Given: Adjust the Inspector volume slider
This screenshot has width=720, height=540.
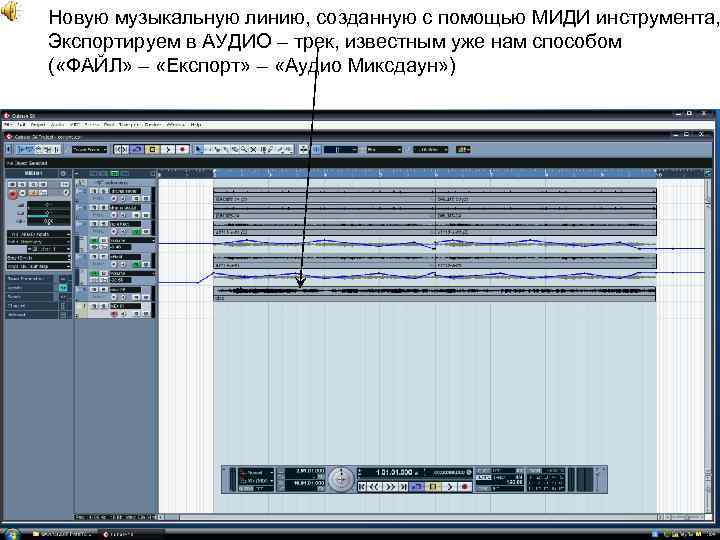Looking at the screenshot, I should tap(48, 205).
